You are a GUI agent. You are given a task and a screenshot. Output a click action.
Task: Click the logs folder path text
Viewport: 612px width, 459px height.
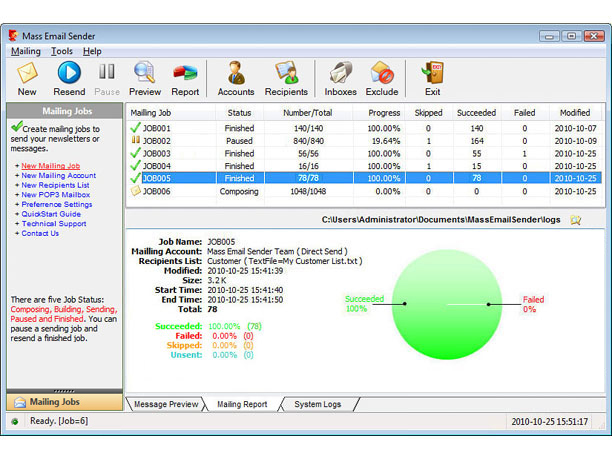coord(441,220)
